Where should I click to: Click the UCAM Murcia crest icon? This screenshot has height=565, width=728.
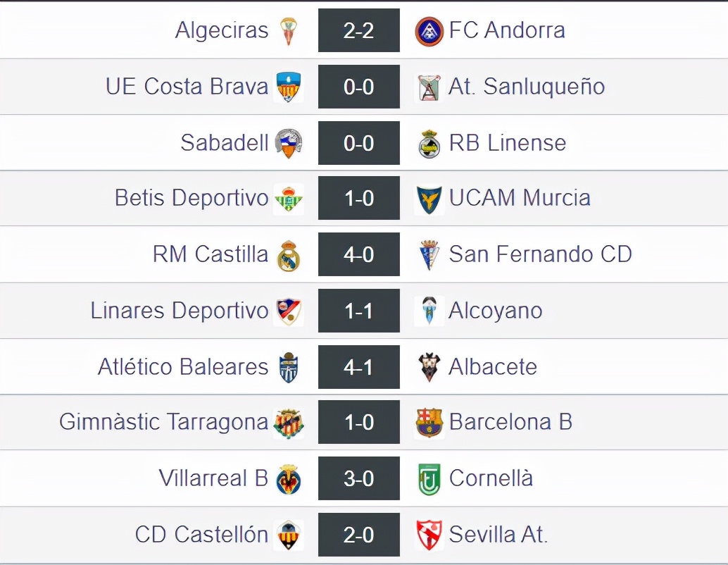(x=429, y=199)
